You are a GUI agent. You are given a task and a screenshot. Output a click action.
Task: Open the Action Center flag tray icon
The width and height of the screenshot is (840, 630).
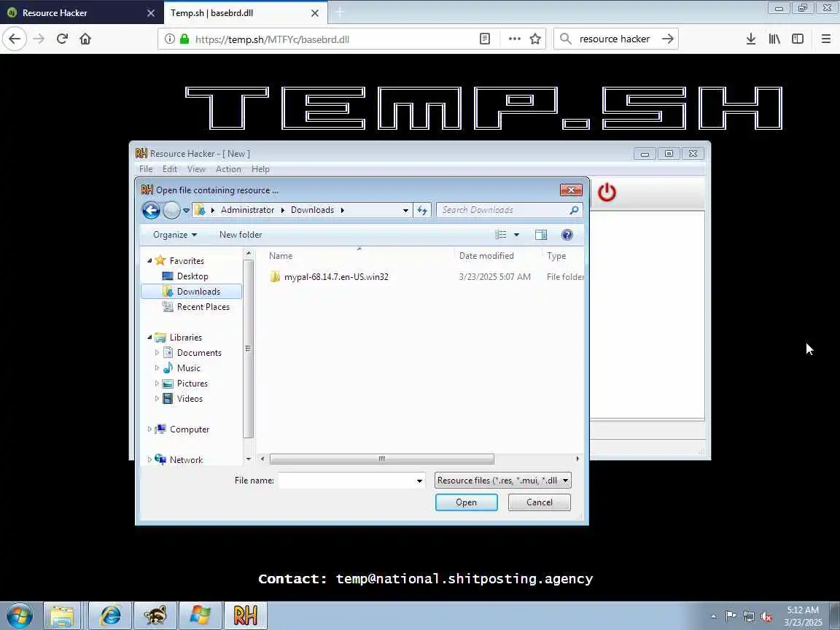[x=730, y=616]
